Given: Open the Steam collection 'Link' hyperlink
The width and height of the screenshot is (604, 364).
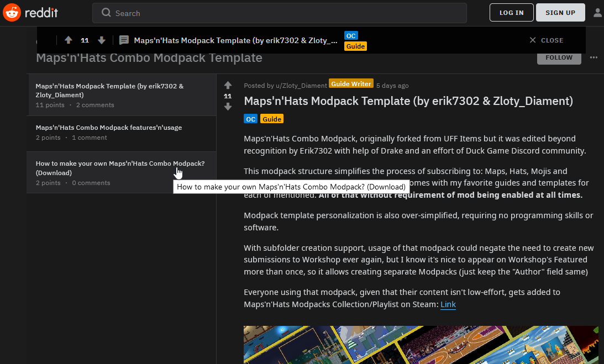Looking at the screenshot, I should (448, 304).
